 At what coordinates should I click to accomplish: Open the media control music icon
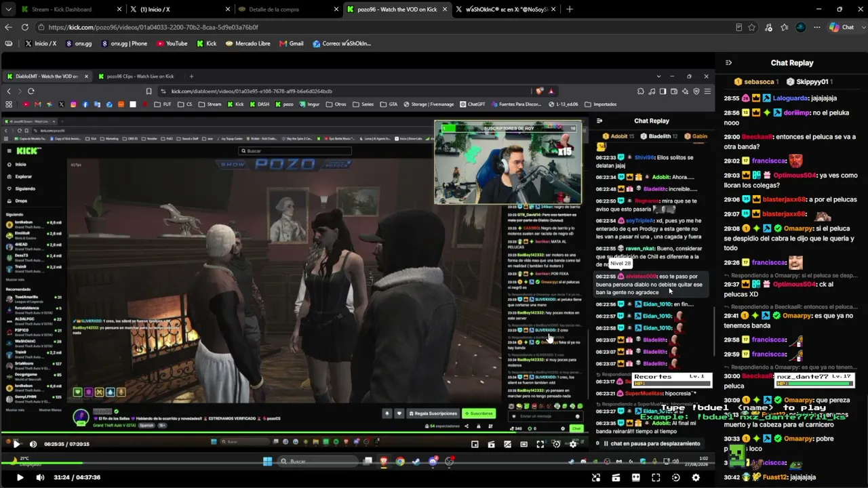(768, 27)
